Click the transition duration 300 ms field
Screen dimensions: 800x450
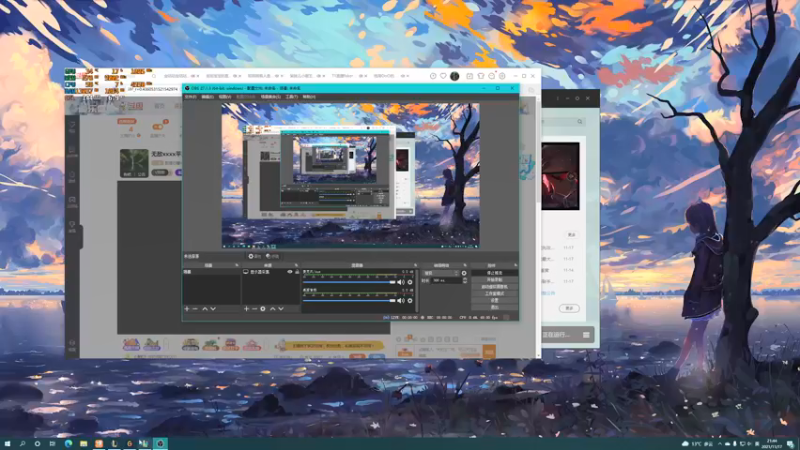tap(446, 281)
